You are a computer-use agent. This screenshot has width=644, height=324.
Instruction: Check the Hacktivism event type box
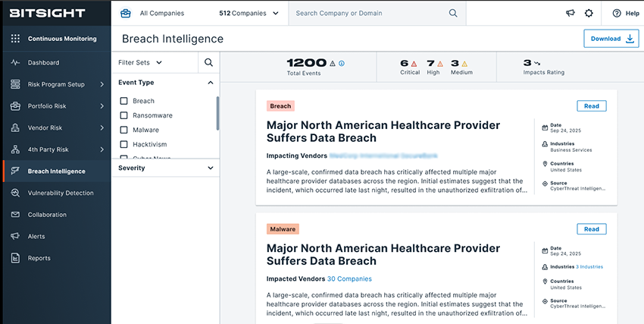[x=123, y=144]
